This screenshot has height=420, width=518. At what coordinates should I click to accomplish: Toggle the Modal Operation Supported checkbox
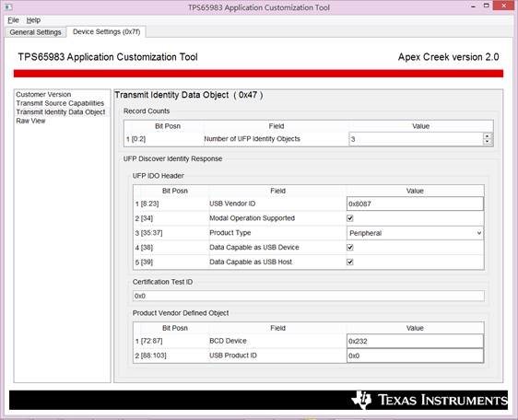[350, 218]
